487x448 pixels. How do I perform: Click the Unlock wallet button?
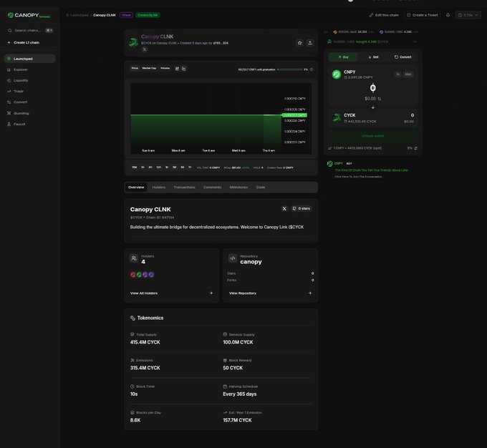coord(373,136)
